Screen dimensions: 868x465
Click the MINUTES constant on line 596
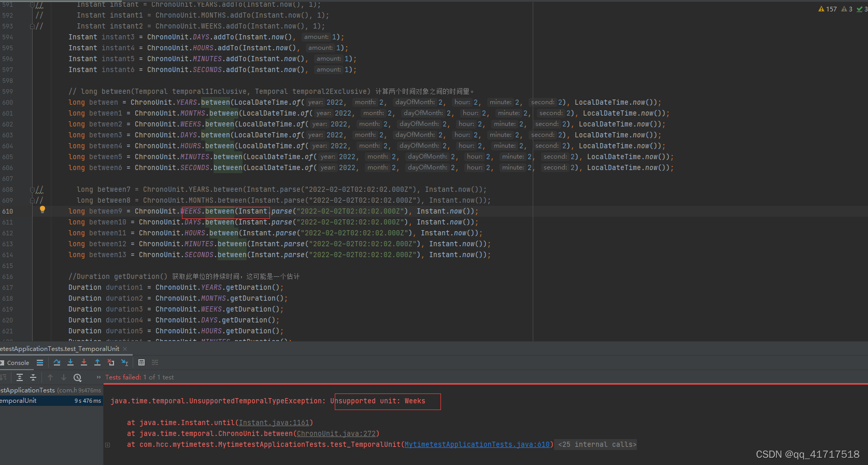coord(207,59)
